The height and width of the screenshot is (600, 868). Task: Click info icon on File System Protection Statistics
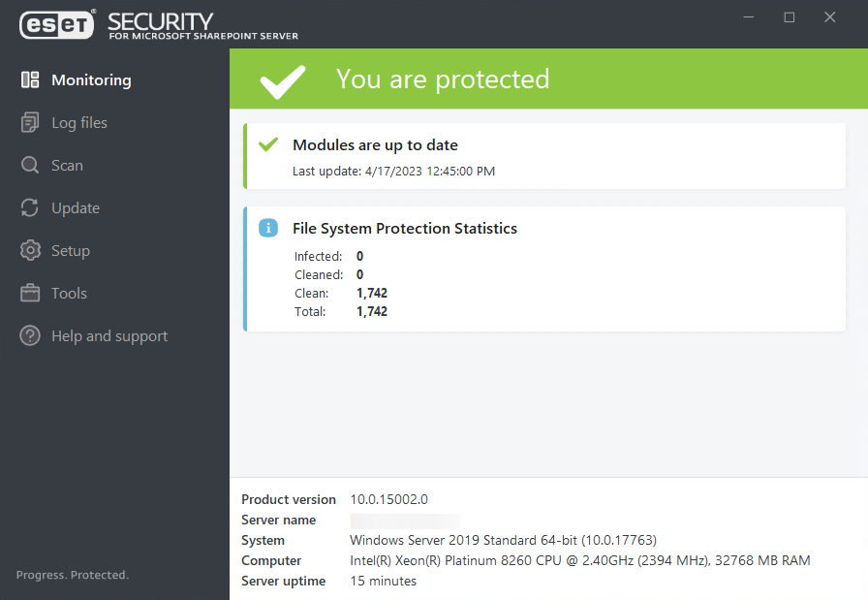tap(268, 228)
